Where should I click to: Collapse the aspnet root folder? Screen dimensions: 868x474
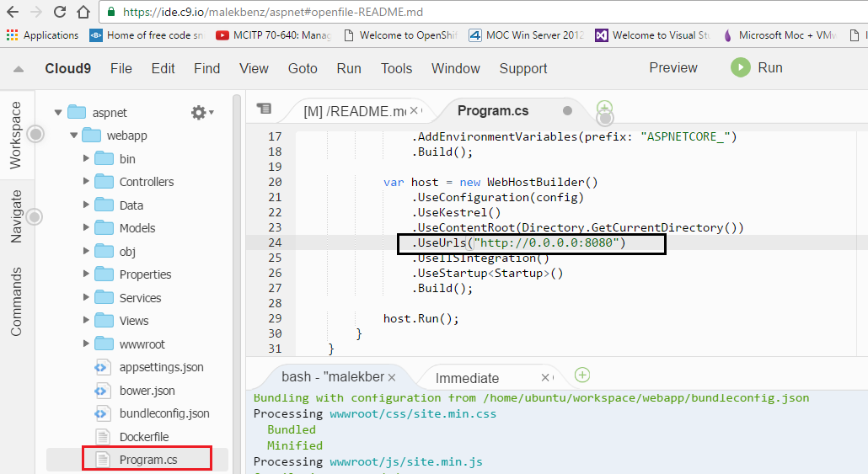[x=58, y=112]
